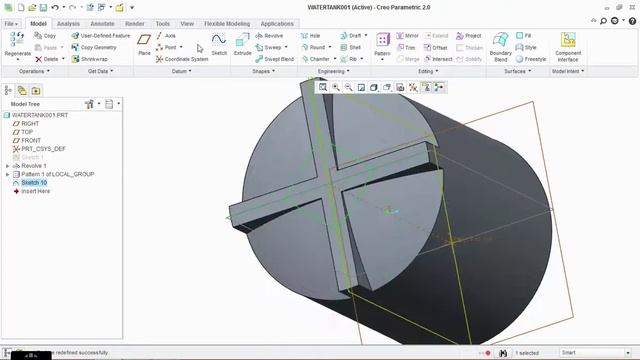Click the Swept Blend tool
The image size is (640, 360).
[x=274, y=59]
